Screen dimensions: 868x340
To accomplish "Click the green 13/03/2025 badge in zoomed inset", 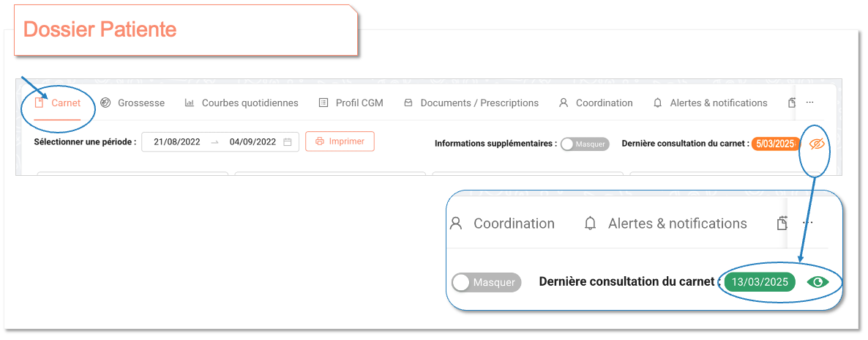I will coord(760,282).
